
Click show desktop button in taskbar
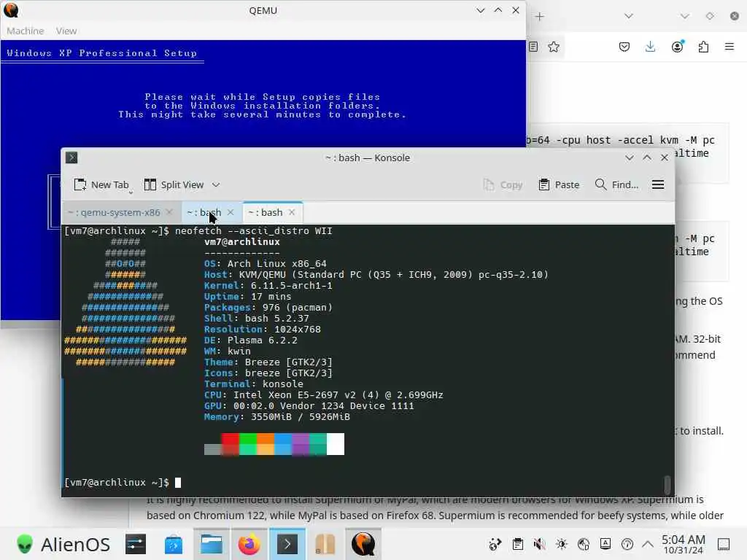click(x=724, y=544)
